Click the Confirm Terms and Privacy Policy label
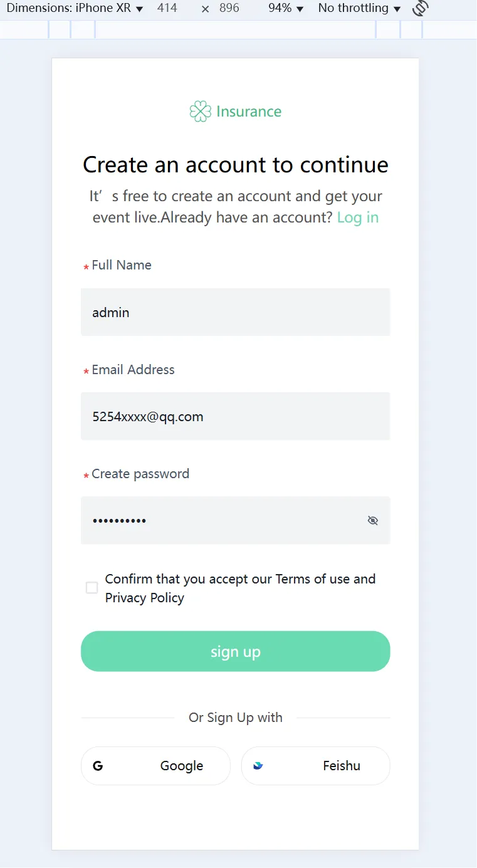 point(241,588)
